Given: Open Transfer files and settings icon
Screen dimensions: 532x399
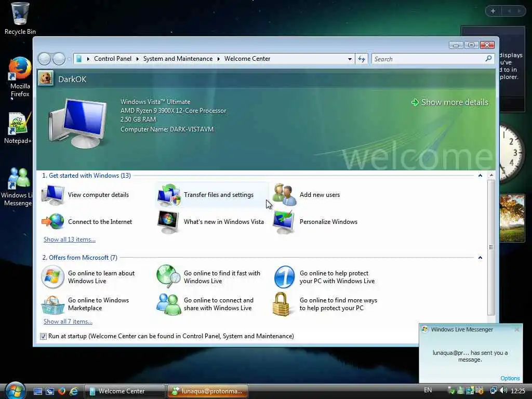Looking at the screenshot, I should tap(169, 195).
